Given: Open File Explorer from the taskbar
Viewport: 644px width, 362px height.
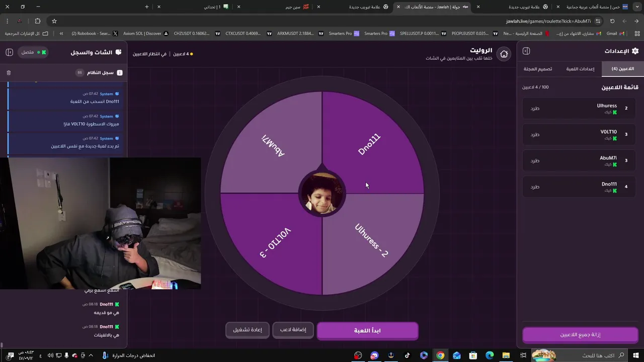Looking at the screenshot, I should click(x=506, y=355).
